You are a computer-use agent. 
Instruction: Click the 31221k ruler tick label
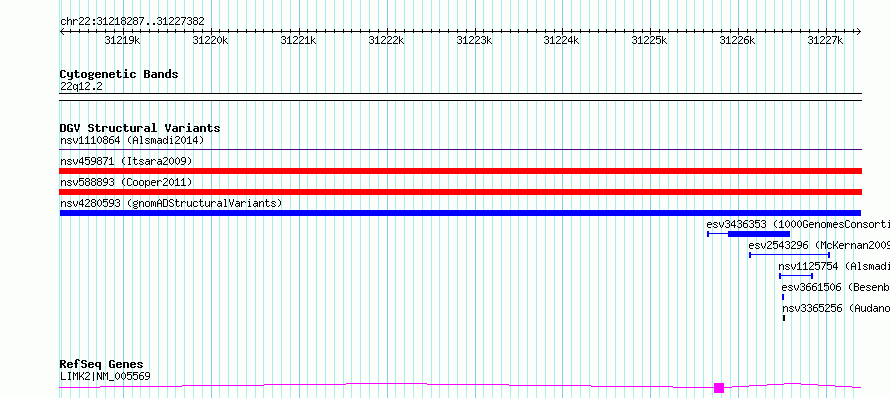(298, 40)
